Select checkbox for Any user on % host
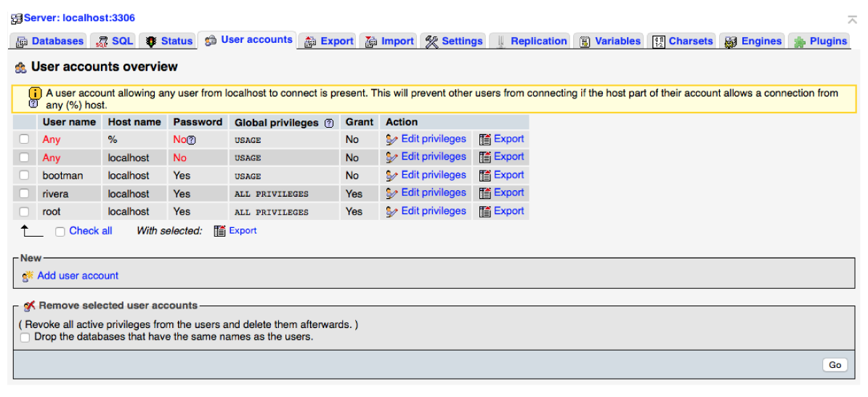 click(x=24, y=139)
